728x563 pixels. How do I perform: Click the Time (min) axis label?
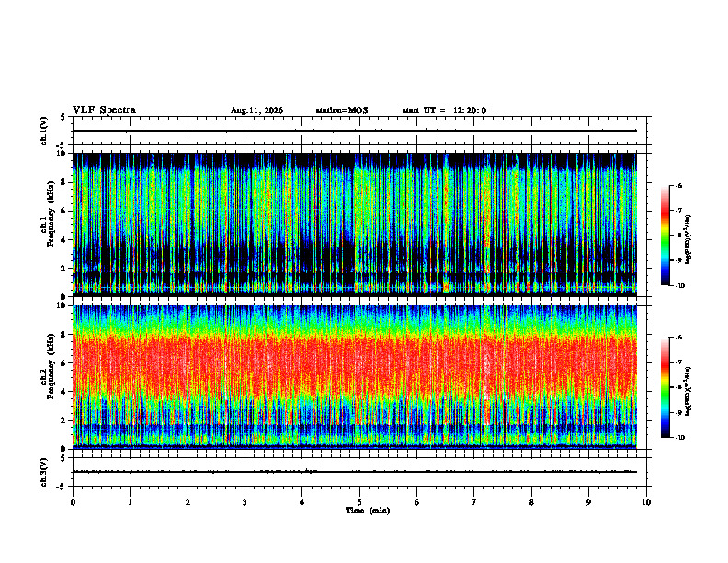368,511
